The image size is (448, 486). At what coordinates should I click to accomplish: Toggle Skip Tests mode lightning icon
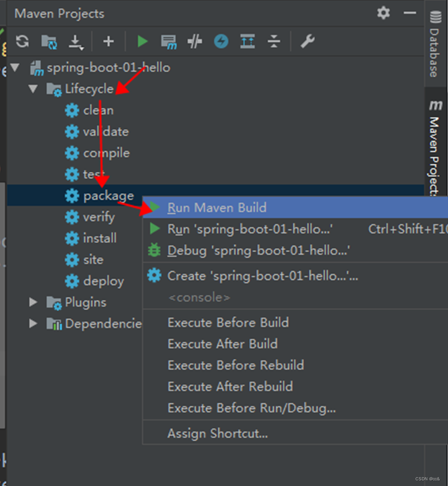tap(221, 41)
